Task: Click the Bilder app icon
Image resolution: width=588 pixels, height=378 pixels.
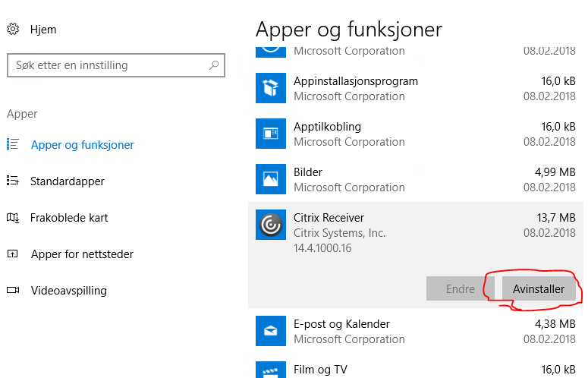Action: tap(271, 179)
